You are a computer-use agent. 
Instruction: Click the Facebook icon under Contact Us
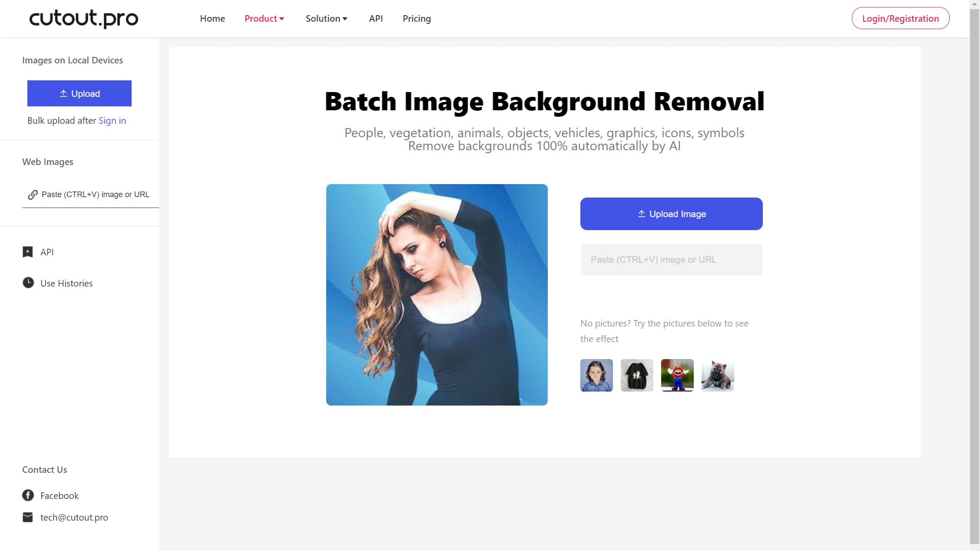coord(27,495)
